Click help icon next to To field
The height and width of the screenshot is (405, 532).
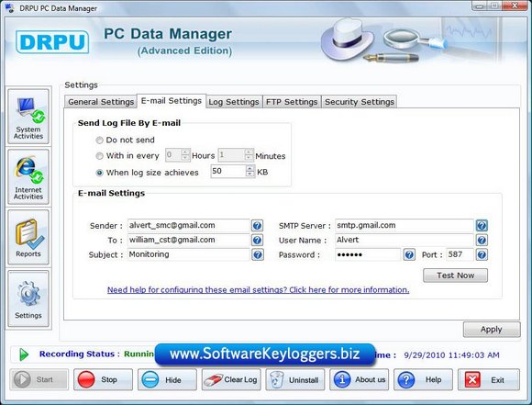click(x=257, y=241)
